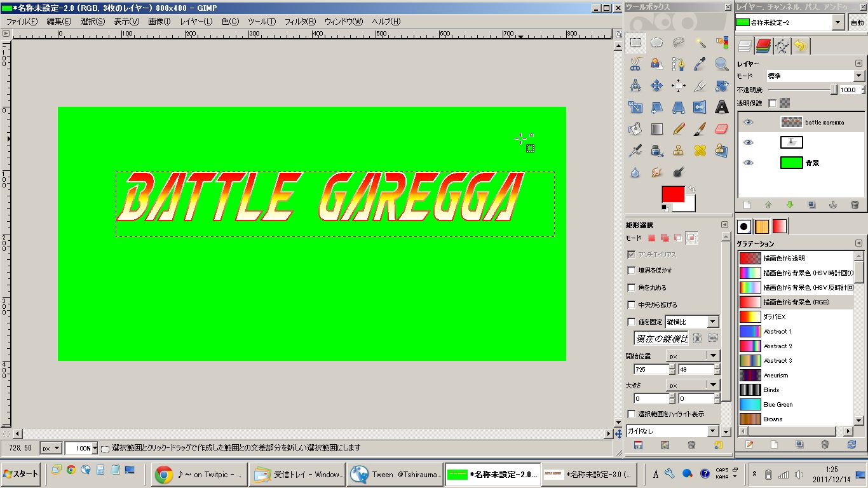Screen dimensions: 868x488
Task: Switch to 名称未設定-3.0 taskbar window
Action: point(588,474)
